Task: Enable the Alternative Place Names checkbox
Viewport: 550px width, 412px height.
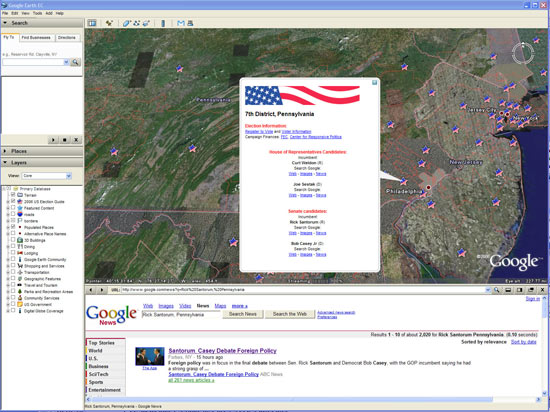Action: [13, 233]
